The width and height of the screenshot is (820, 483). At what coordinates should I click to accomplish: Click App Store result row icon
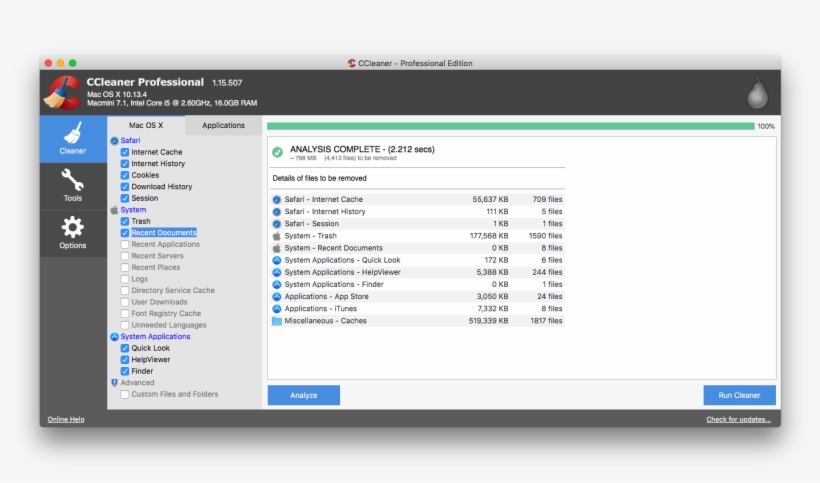coord(277,296)
